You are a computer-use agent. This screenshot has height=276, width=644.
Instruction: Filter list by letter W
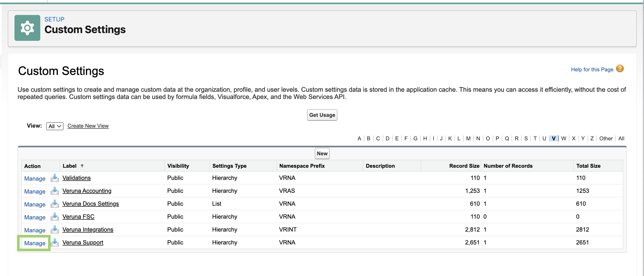click(x=564, y=139)
